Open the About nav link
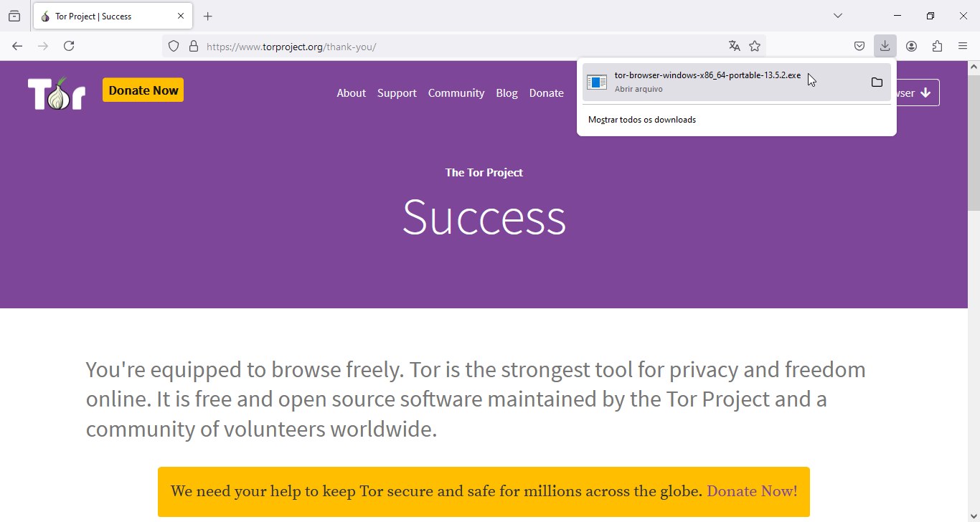The width and height of the screenshot is (980, 522). point(352,93)
